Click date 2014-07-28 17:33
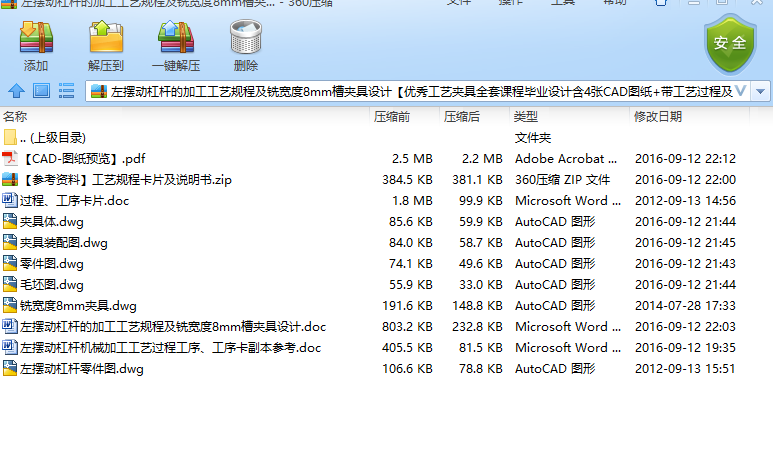 pos(685,306)
